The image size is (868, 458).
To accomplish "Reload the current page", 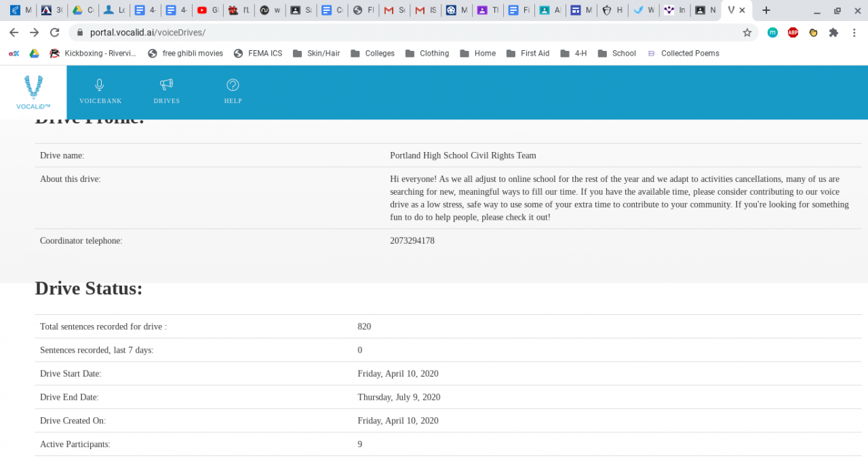I will (x=55, y=33).
